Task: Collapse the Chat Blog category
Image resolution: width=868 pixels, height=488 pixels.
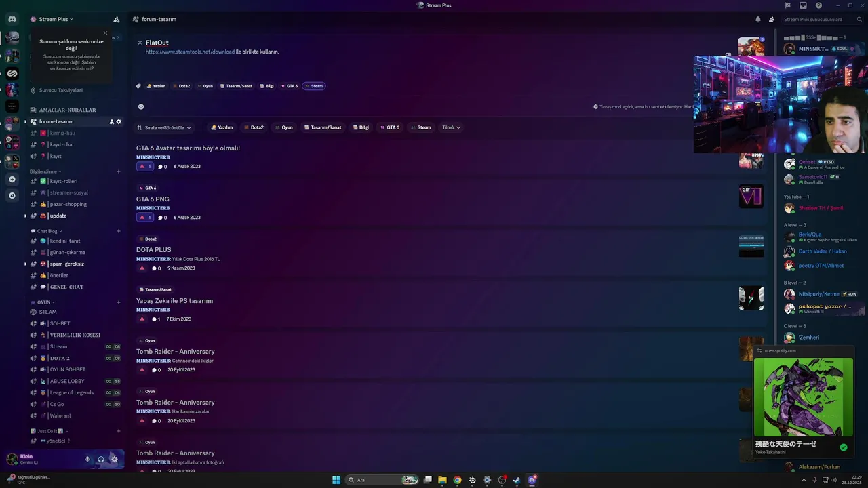Action: (x=46, y=231)
